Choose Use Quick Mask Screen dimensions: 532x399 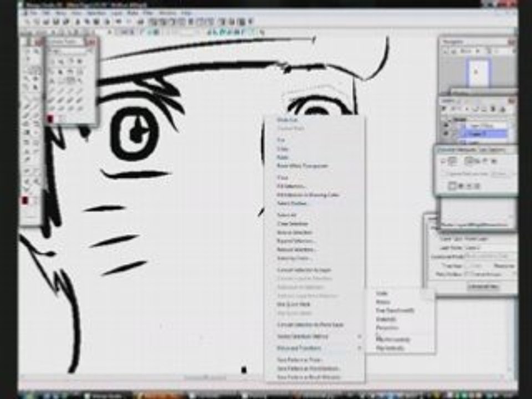coord(294,304)
